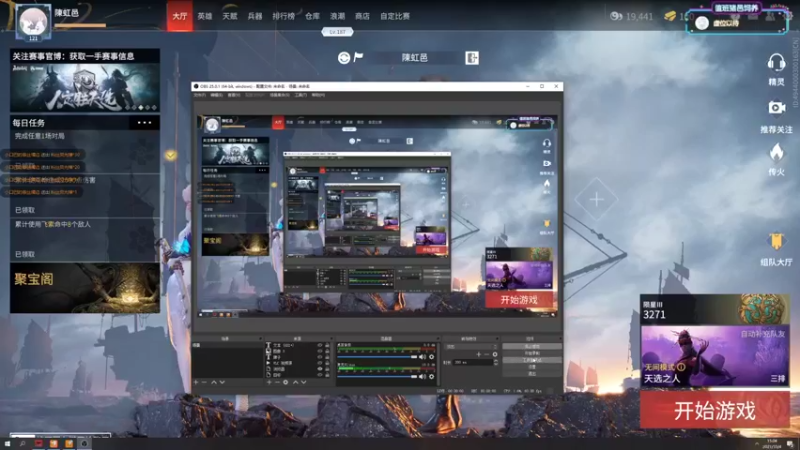The image size is (800, 450).
Task: Add a new source in OBS
Action: (x=269, y=382)
